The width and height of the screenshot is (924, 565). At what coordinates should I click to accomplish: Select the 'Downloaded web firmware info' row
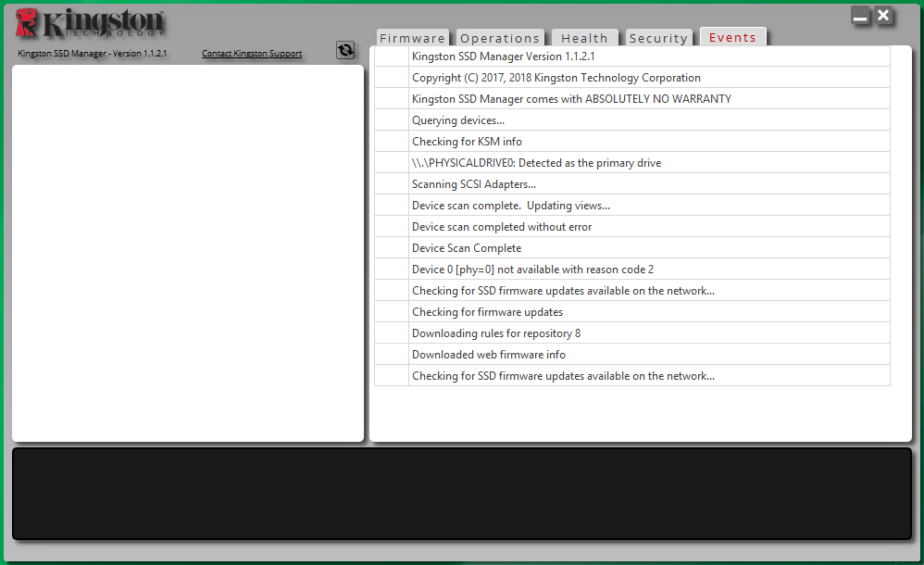(631, 353)
